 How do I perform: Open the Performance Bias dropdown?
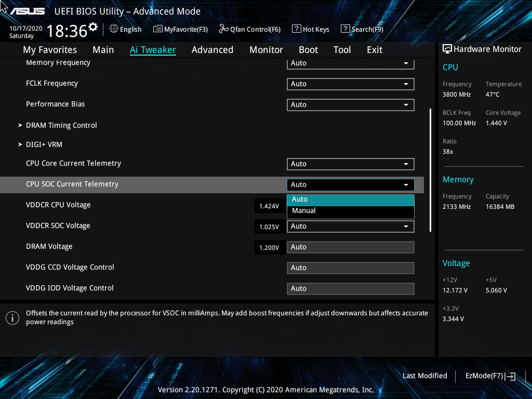pyautogui.click(x=351, y=105)
